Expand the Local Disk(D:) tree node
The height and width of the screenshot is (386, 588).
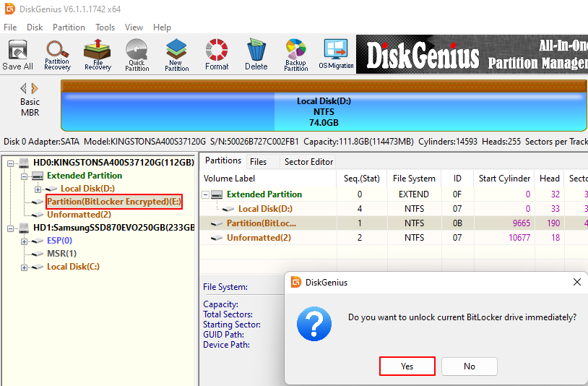tap(38, 189)
